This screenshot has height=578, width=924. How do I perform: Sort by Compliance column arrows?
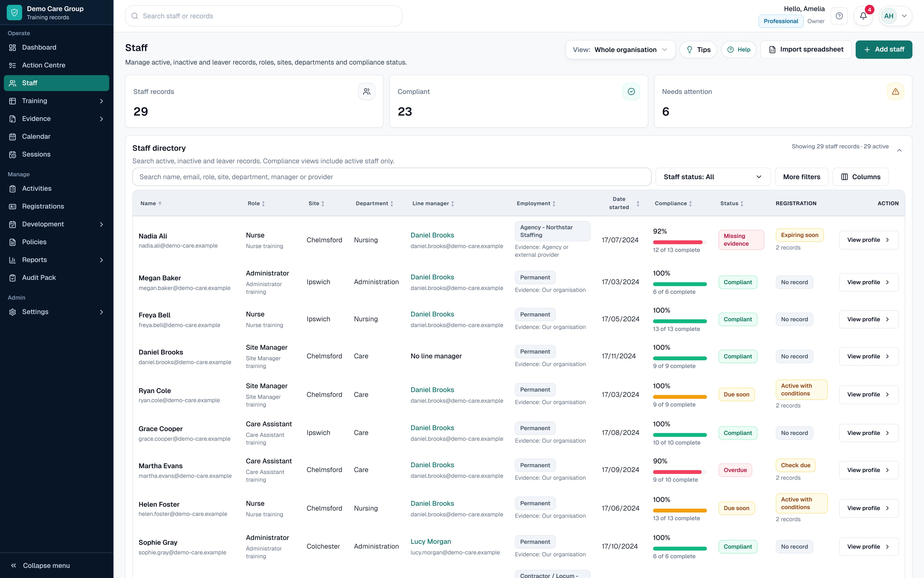click(x=691, y=203)
